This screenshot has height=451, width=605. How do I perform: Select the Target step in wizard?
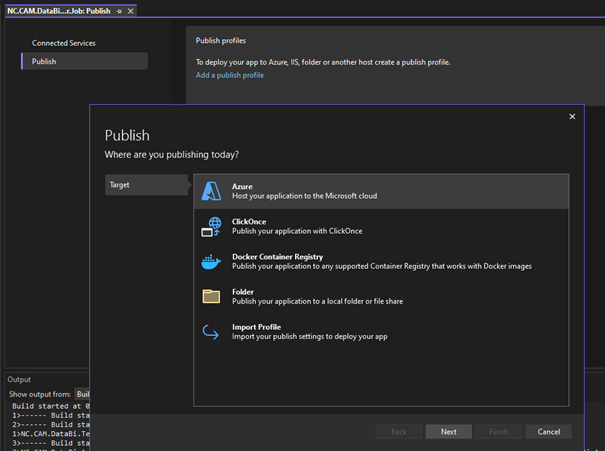(x=120, y=185)
